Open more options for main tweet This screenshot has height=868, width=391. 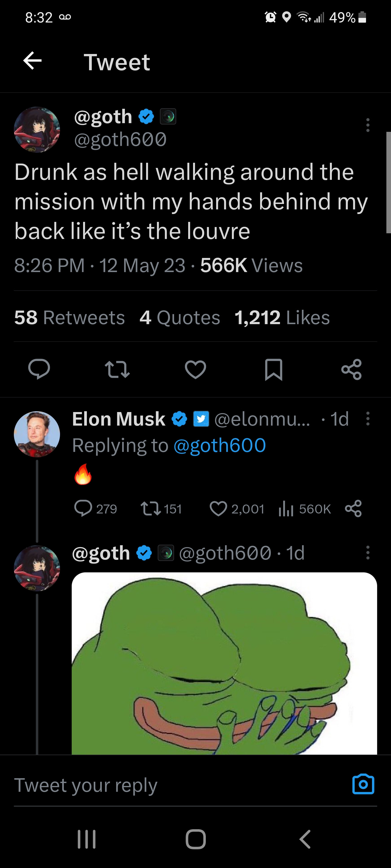368,125
